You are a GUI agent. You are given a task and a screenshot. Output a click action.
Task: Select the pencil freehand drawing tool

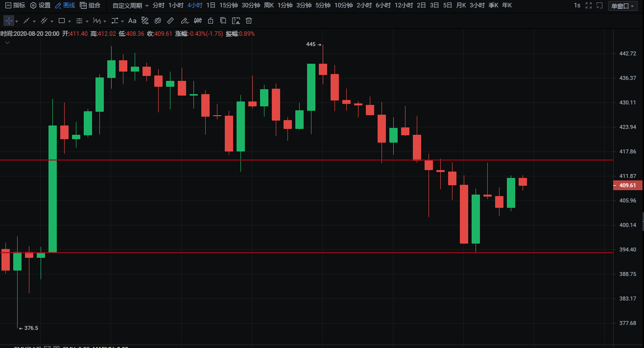tap(184, 21)
